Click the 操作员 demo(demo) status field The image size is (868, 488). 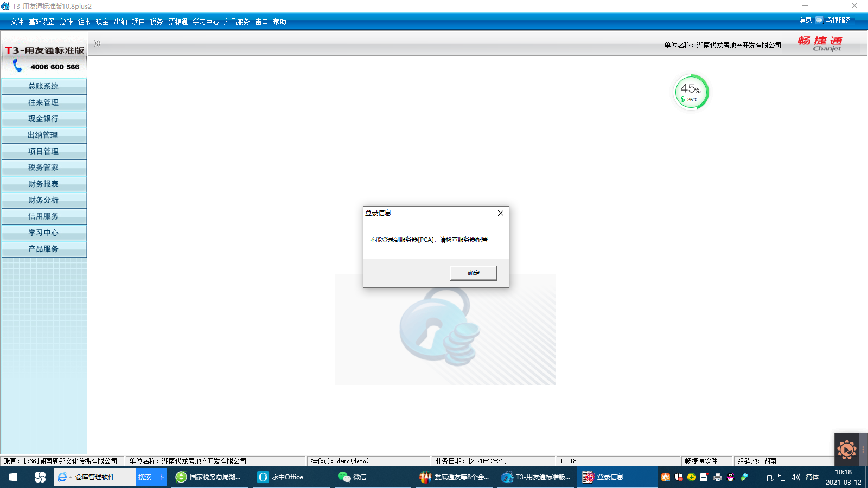tap(369, 461)
